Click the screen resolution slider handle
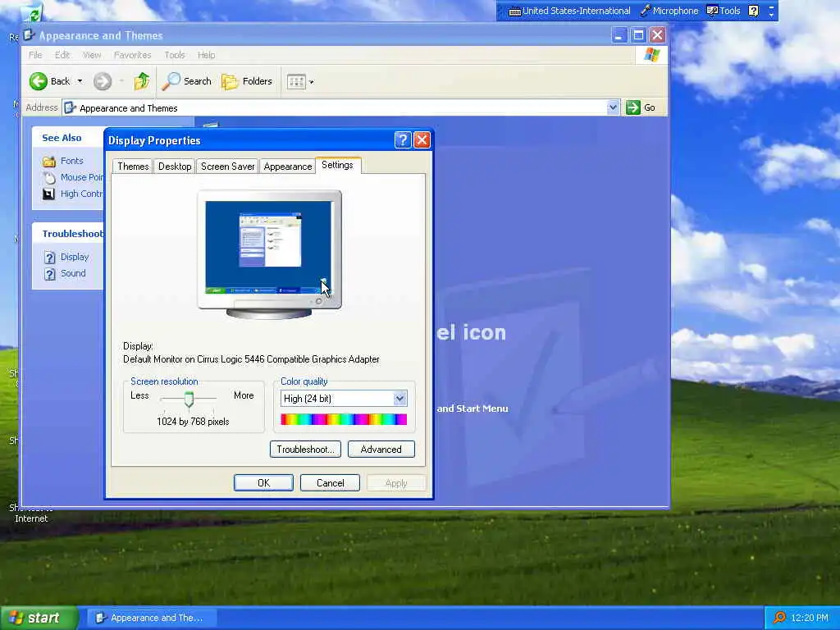This screenshot has width=840, height=630. [189, 399]
